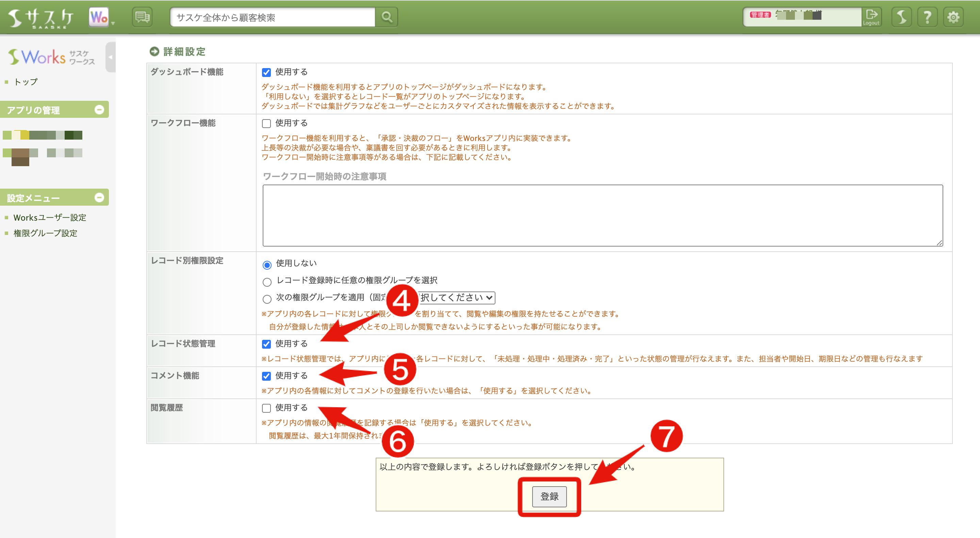The width and height of the screenshot is (980, 538).
Task: Click the Saaske S icon near help
Action: (902, 17)
